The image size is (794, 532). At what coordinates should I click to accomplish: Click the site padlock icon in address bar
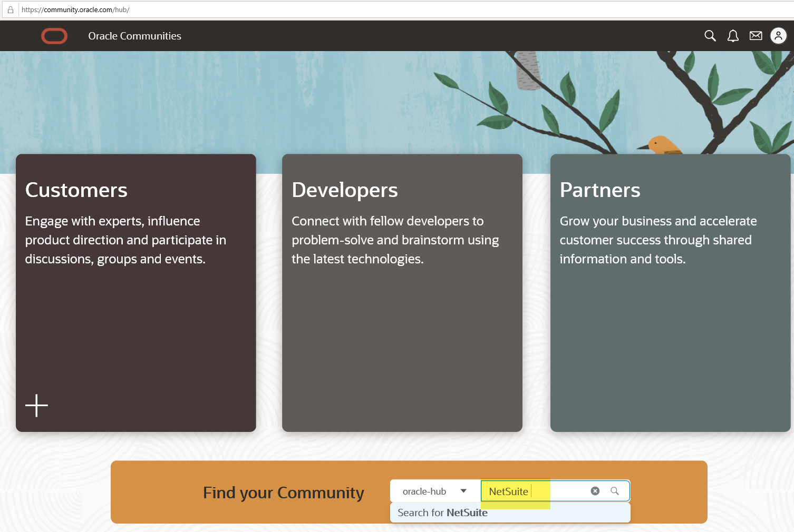pos(10,9)
